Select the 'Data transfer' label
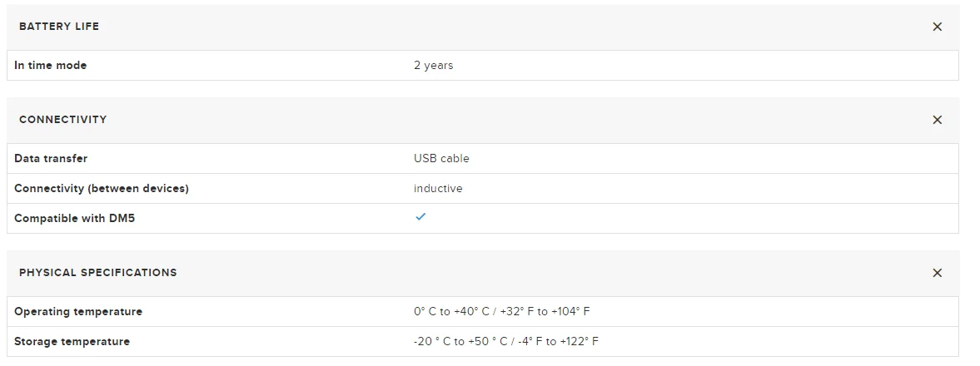Viewport: 980px width, 366px height. pos(51,158)
